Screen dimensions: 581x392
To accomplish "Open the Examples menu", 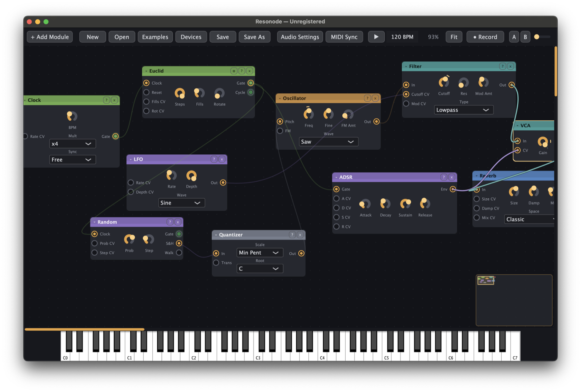I will pos(155,37).
